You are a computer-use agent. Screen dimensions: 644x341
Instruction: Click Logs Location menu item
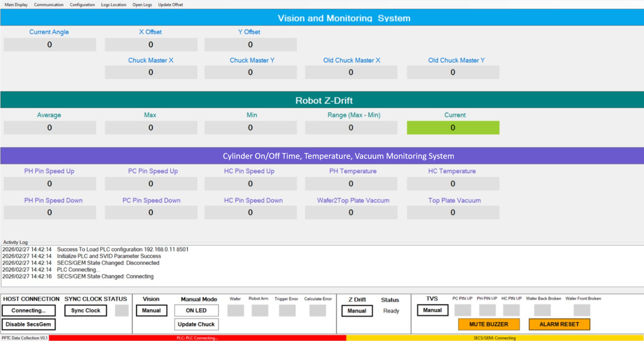pyautogui.click(x=113, y=5)
